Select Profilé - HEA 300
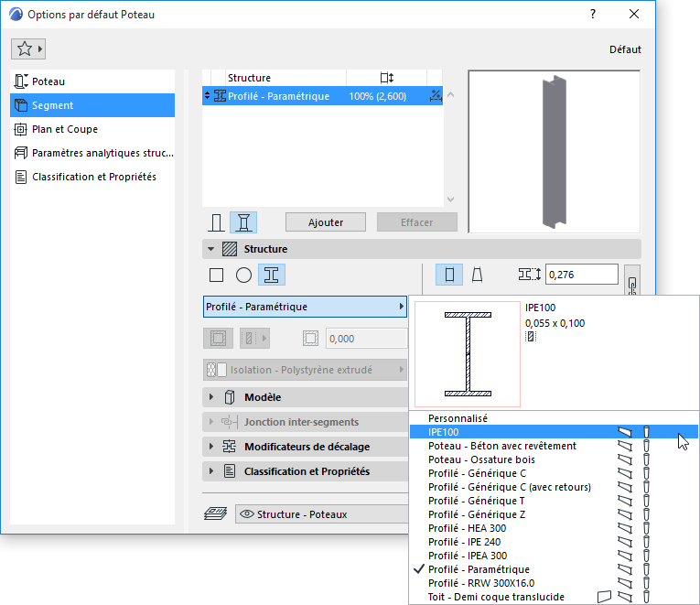 554,528
